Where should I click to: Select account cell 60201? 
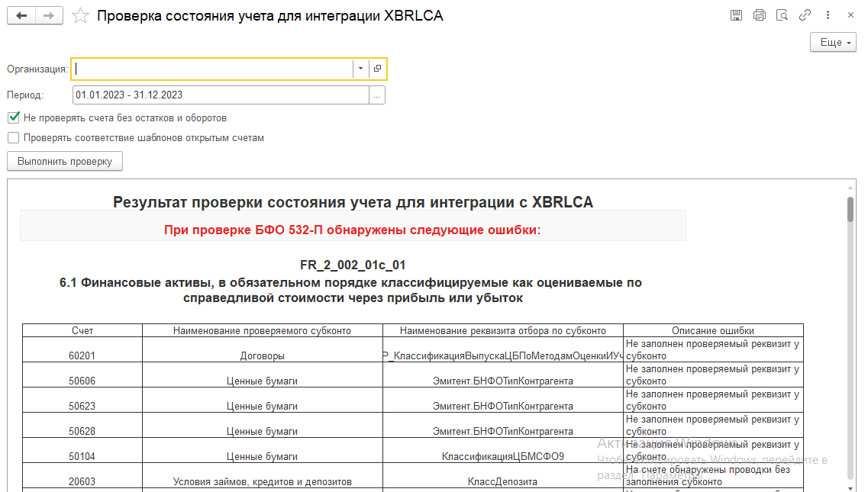tap(82, 350)
